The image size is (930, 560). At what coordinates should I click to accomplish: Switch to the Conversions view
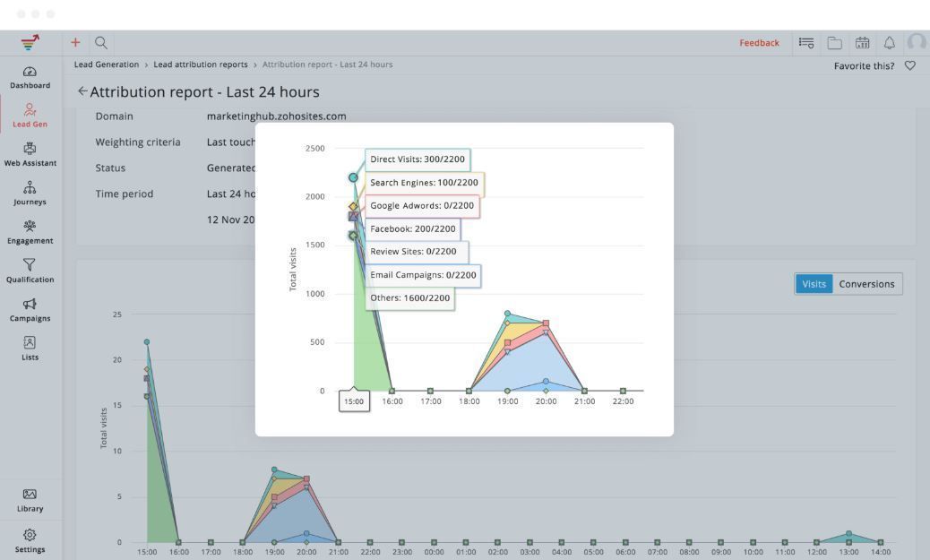865,283
